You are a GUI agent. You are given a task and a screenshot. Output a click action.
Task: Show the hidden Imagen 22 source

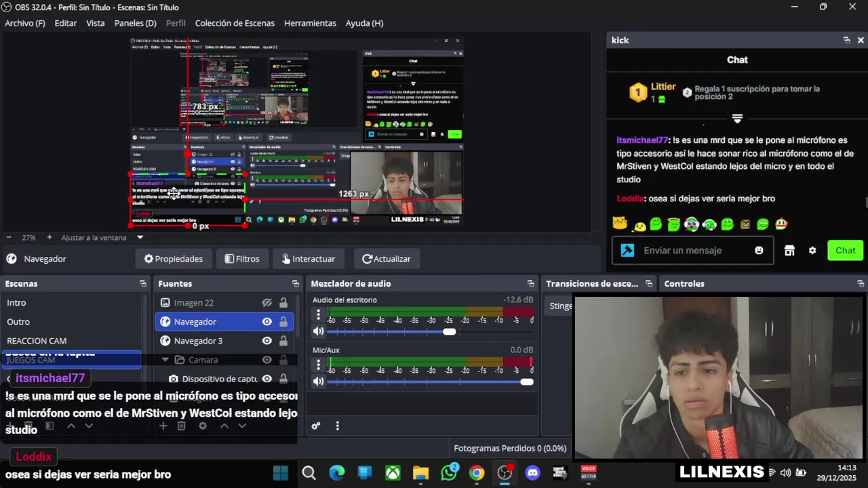coord(267,303)
